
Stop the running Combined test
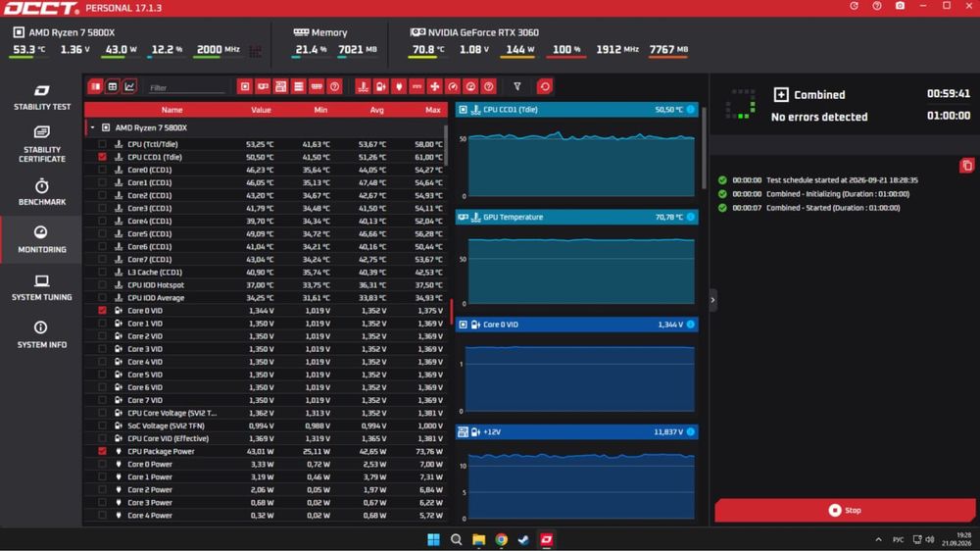point(845,511)
